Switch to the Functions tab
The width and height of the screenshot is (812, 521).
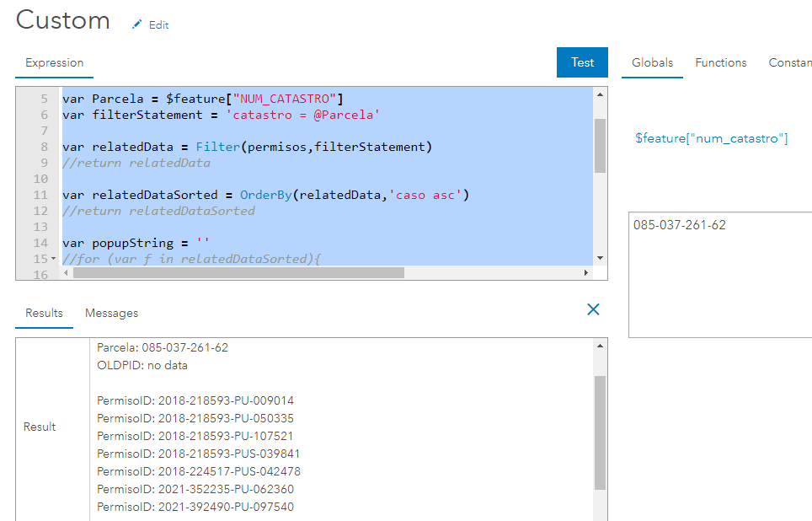[x=720, y=62]
